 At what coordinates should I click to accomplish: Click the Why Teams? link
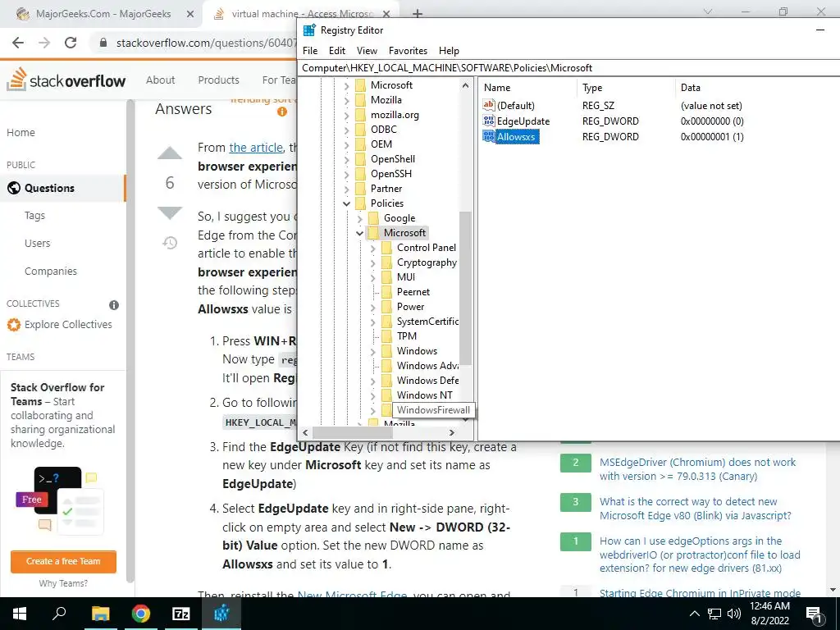(63, 583)
